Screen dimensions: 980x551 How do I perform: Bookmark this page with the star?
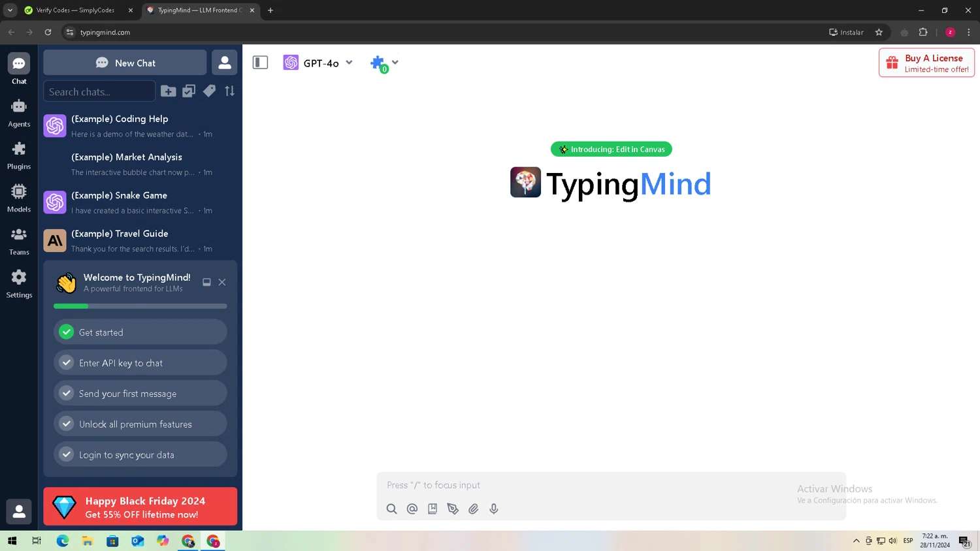[879, 32]
